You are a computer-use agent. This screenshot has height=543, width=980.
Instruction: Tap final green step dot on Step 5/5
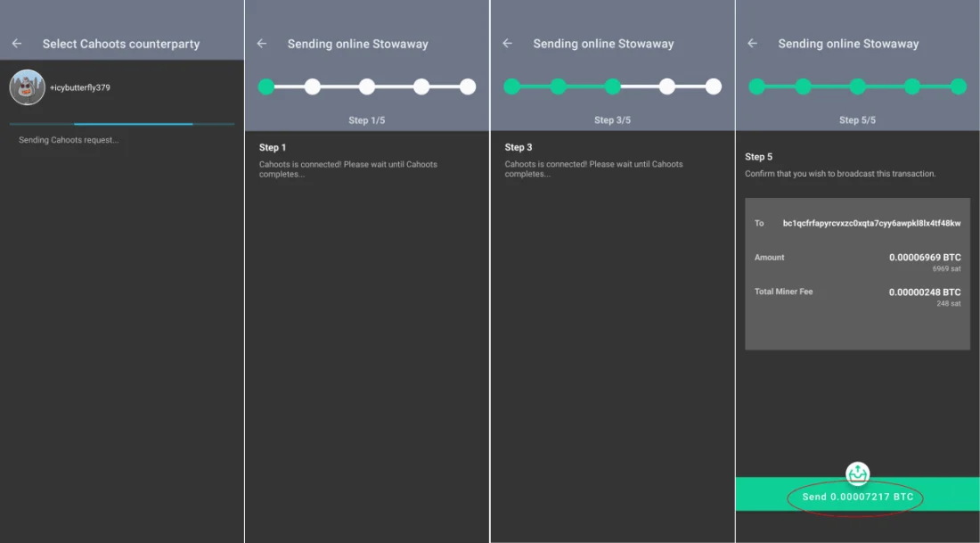959,86
